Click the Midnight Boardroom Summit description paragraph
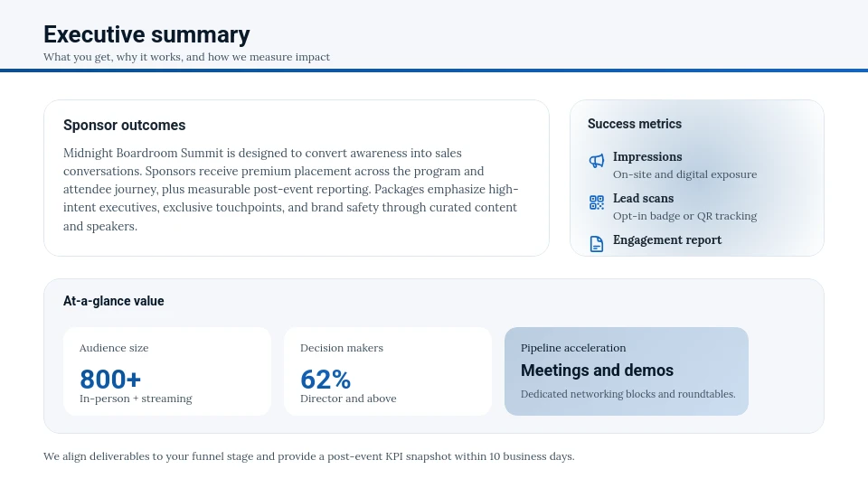Screen dimensions: 868x488 tap(290, 190)
